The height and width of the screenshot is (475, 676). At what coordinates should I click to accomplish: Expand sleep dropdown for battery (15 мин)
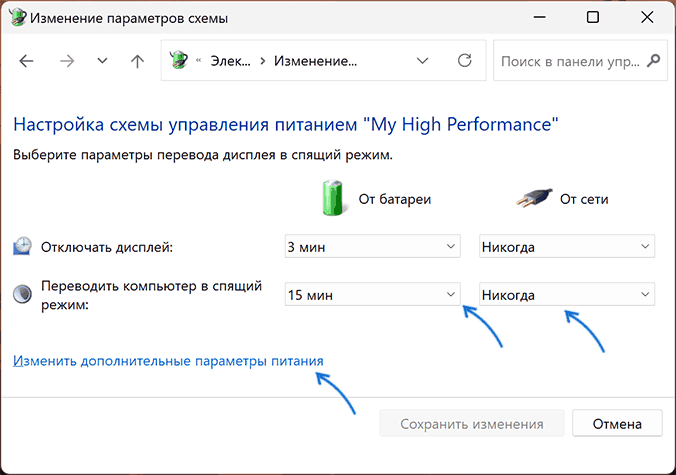372,295
